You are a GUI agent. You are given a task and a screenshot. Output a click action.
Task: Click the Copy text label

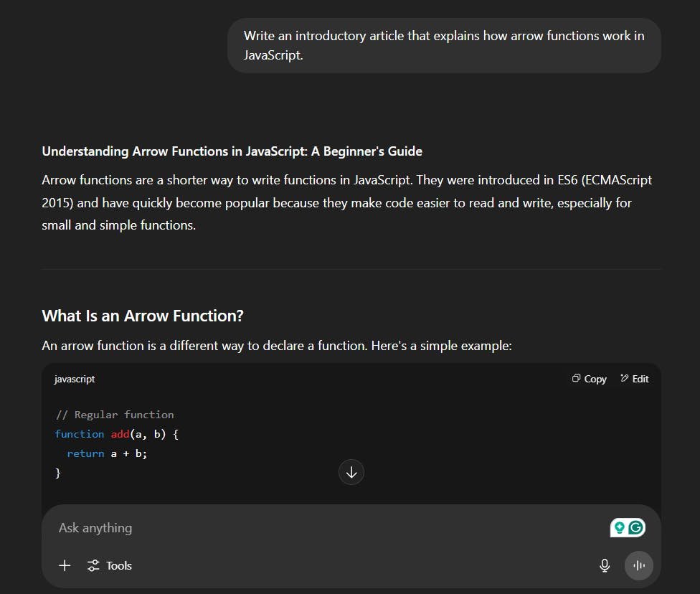[595, 378]
